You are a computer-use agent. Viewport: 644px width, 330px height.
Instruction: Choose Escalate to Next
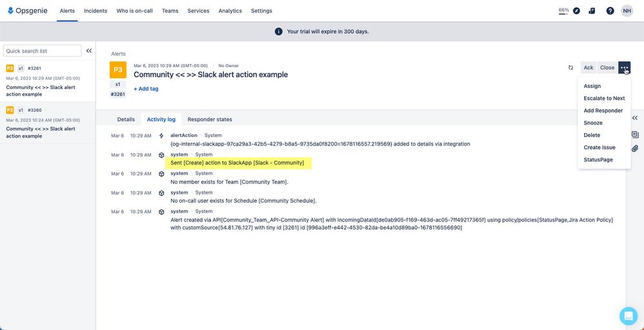(x=604, y=98)
